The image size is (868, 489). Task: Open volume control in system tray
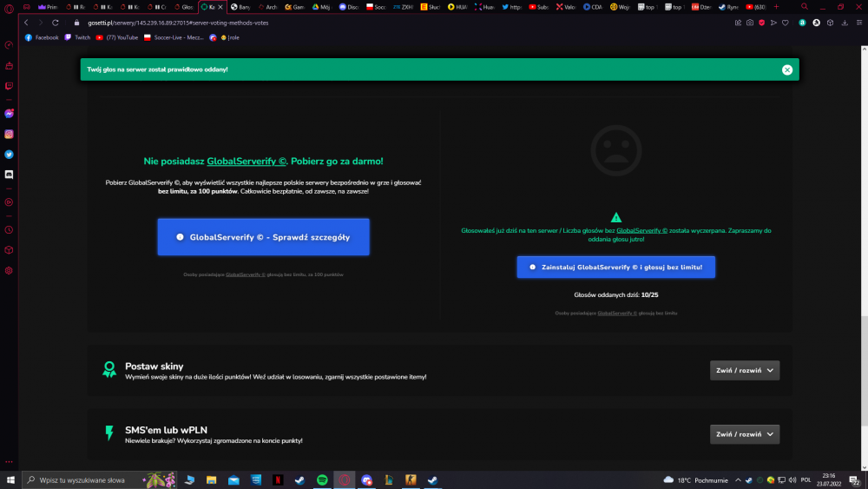click(x=792, y=480)
